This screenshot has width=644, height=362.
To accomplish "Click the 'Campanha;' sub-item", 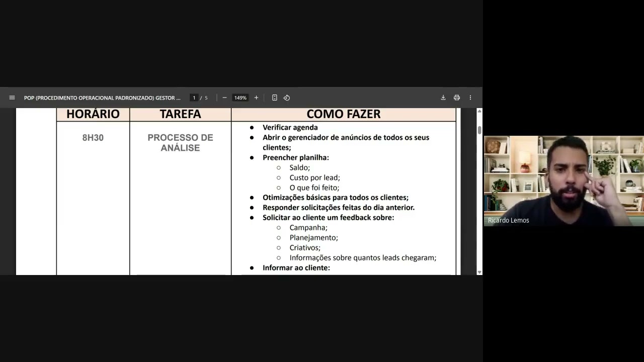I will click(x=308, y=227).
